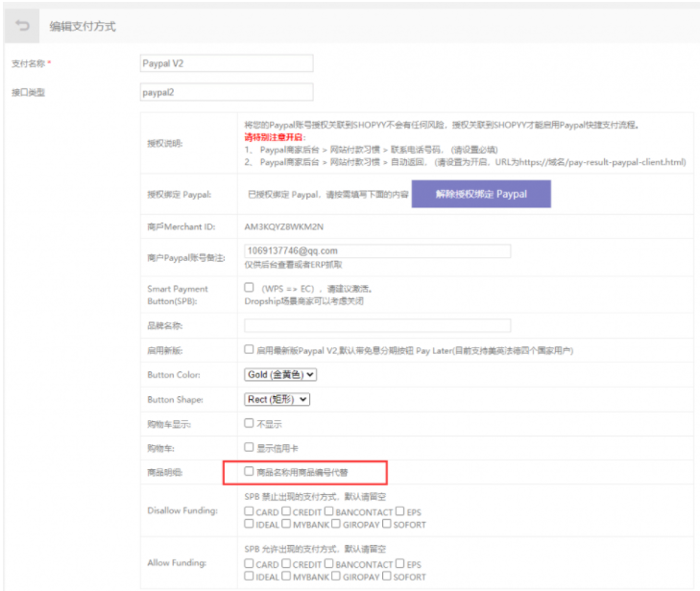700x591 pixels.
Task: Check the 不显示 checkbox for 购物车显示
Action: coord(250,423)
